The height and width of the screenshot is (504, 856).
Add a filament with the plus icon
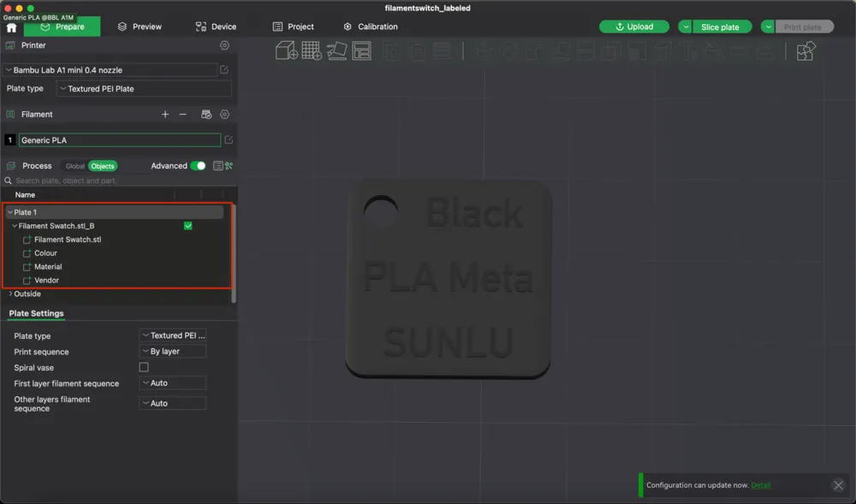click(x=165, y=114)
